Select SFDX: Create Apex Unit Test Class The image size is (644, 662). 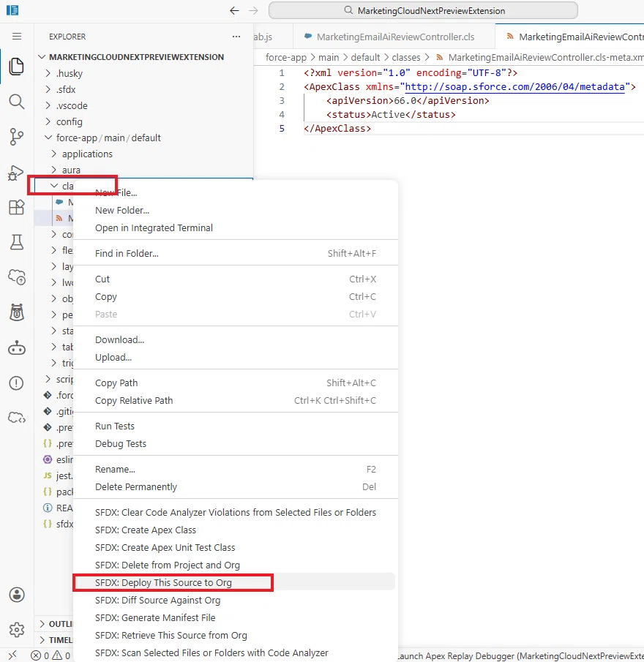236,548
